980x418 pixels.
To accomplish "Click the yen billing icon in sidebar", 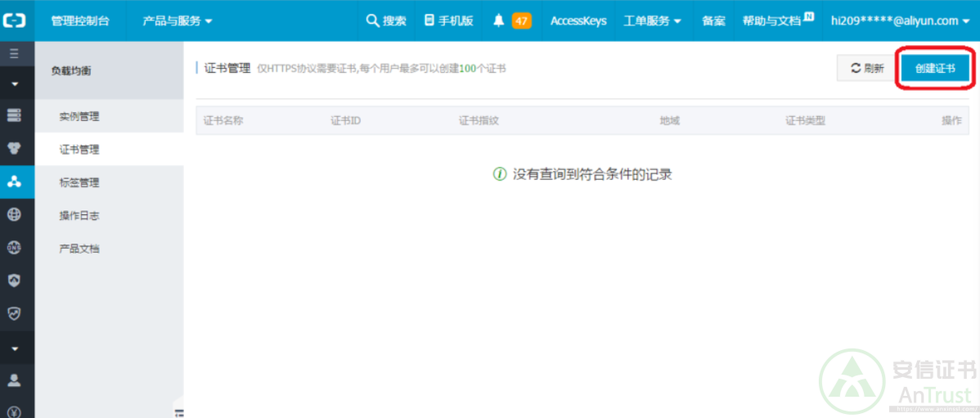I will click(x=14, y=411).
